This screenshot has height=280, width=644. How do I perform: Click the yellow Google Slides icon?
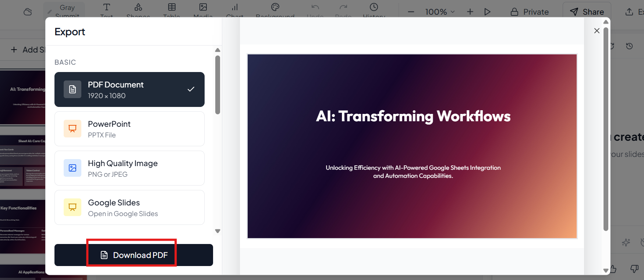[x=72, y=207]
